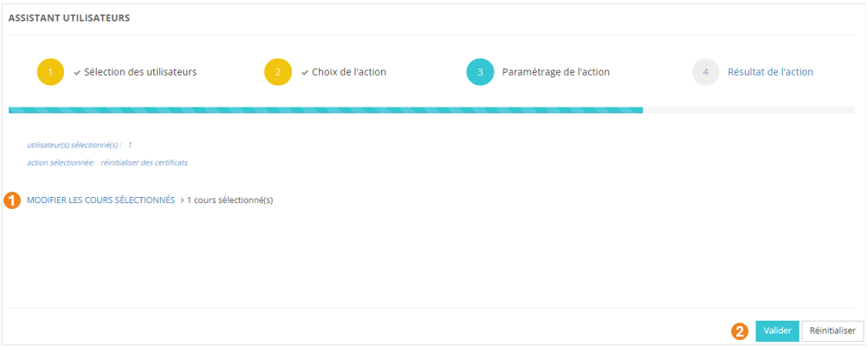Open Résultat de l'action step link
868x347 pixels.
pos(770,72)
